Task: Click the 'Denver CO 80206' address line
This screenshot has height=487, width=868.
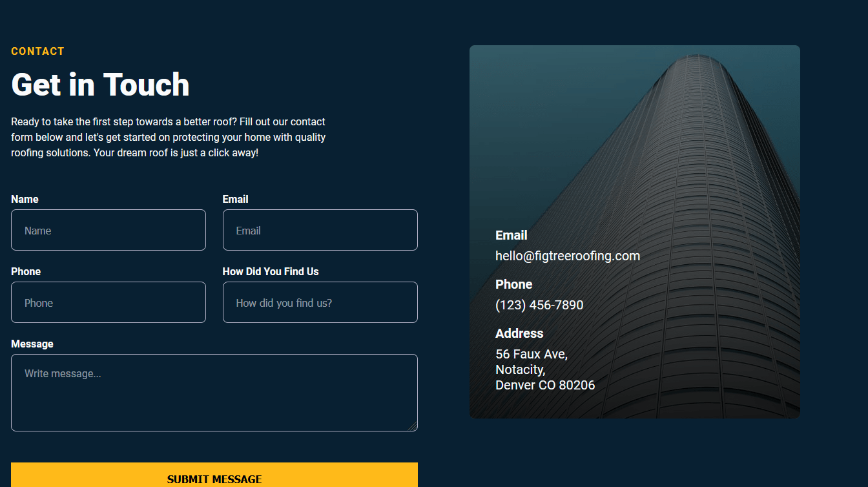Action: (545, 385)
